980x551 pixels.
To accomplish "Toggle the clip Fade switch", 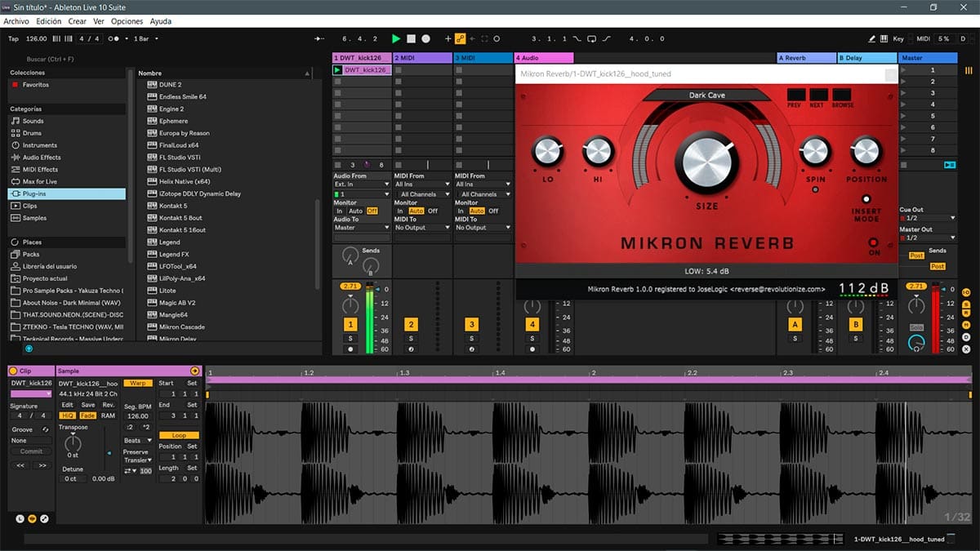I will point(87,415).
